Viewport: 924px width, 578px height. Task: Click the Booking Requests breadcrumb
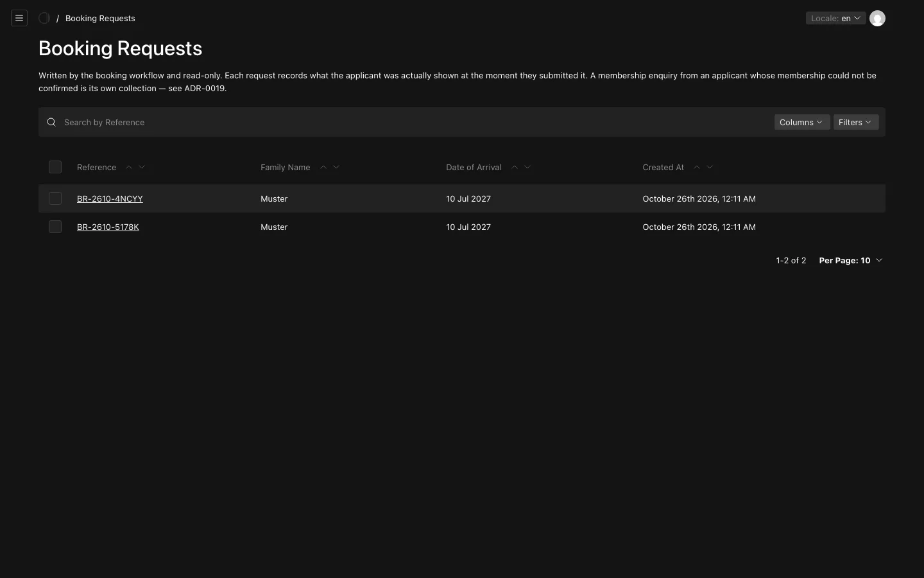[x=100, y=18]
